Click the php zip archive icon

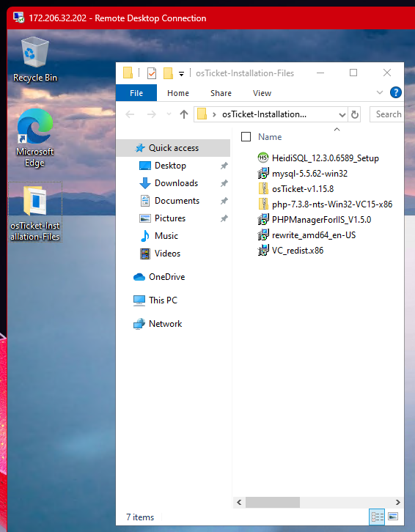(x=263, y=204)
